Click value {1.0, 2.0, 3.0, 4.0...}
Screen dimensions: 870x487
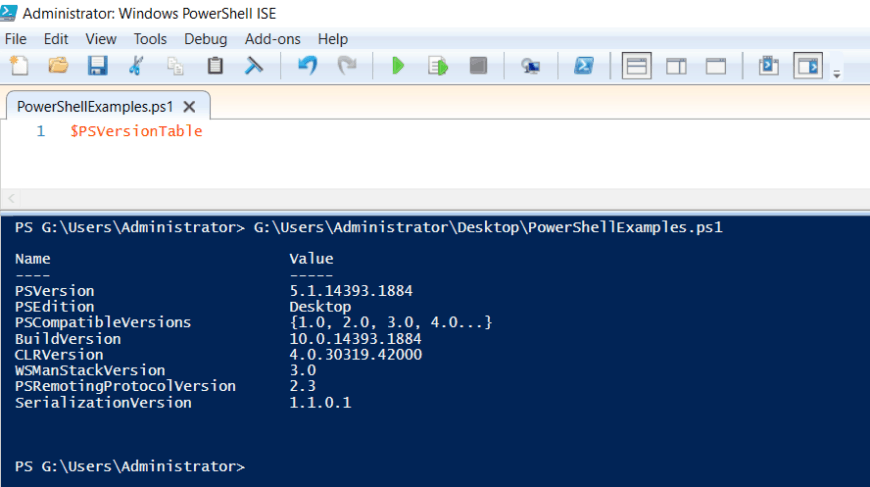391,322
